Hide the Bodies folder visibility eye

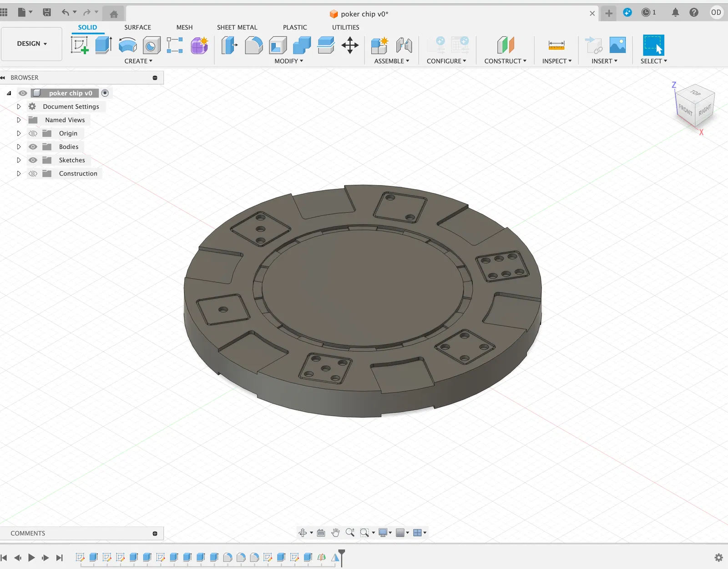(x=33, y=147)
